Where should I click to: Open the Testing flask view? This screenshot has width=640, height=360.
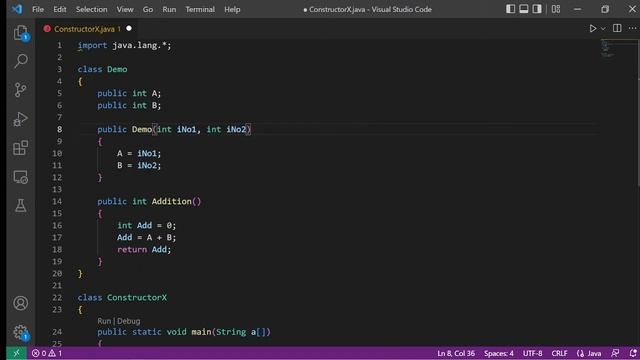pos(20,205)
